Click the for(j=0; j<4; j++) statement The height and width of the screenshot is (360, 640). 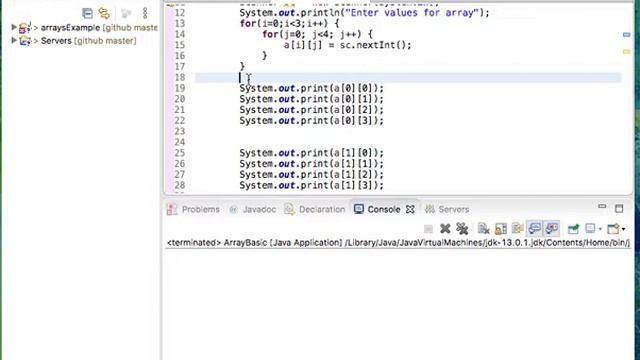318,34
